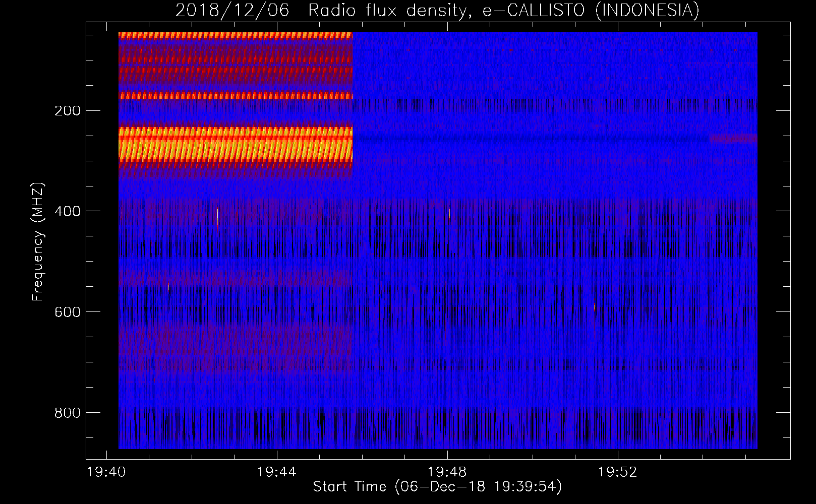Click the "Start Time (06-Dec-18 19:39:54)" axis label

point(437,487)
